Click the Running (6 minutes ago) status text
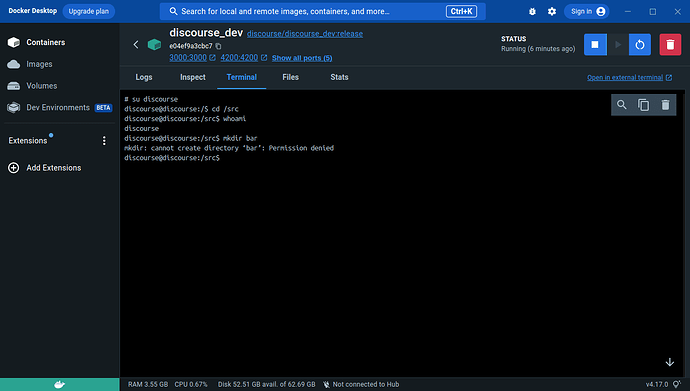The width and height of the screenshot is (690, 391). pyautogui.click(x=538, y=49)
